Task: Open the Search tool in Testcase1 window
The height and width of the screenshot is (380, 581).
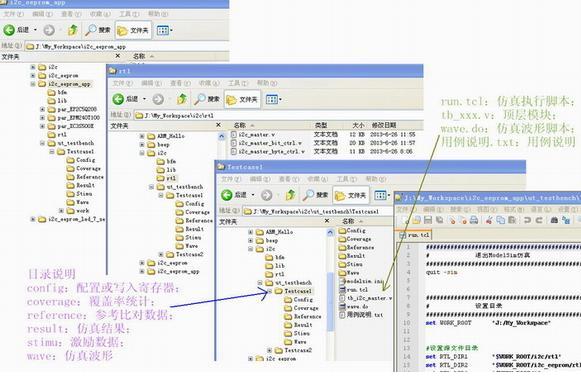Action: click(x=315, y=195)
